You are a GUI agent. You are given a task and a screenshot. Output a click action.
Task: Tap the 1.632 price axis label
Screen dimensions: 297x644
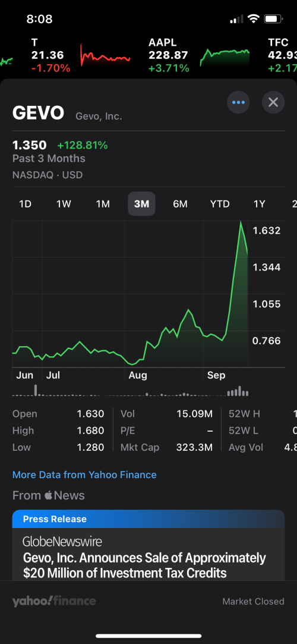pos(267,230)
